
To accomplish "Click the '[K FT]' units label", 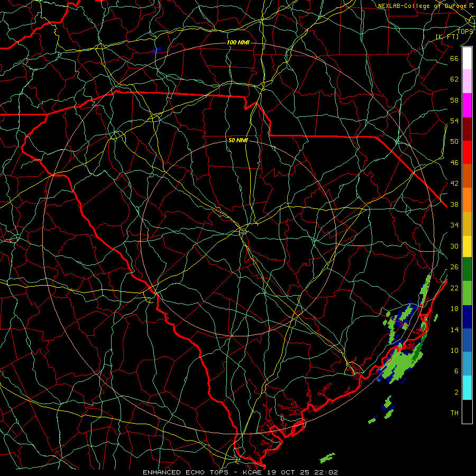I will pos(447,36).
